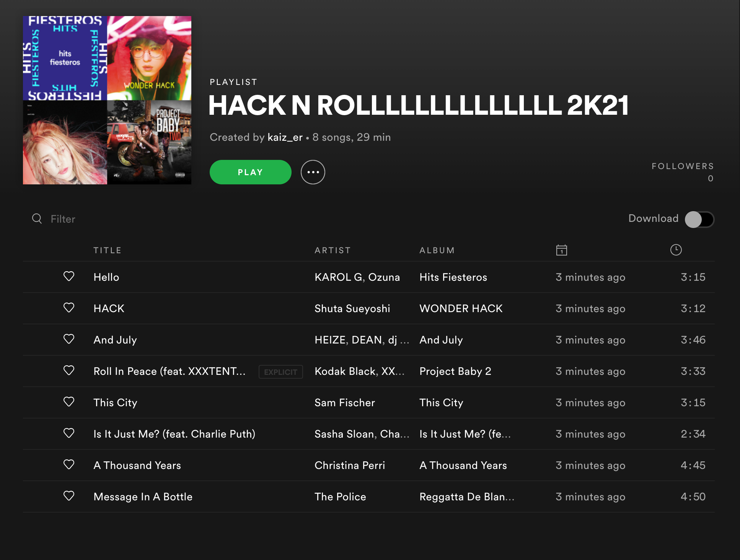Screen dimensions: 740x560
Task: Like Is It Just Me? via heart icon
Action: point(69,433)
